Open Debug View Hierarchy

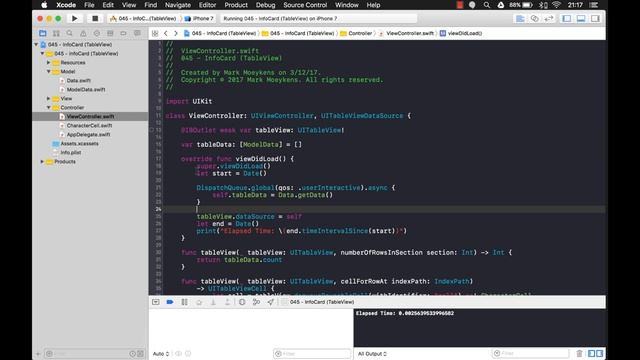point(242,302)
